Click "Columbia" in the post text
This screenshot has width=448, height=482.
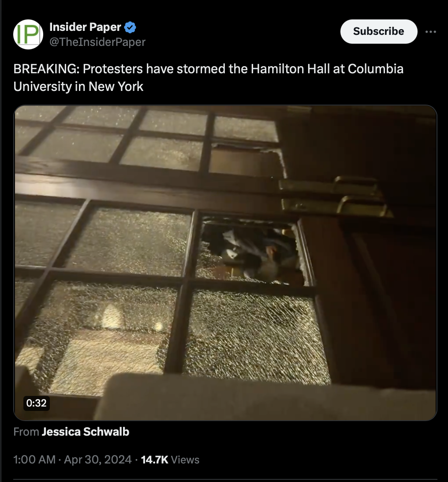tap(375, 69)
